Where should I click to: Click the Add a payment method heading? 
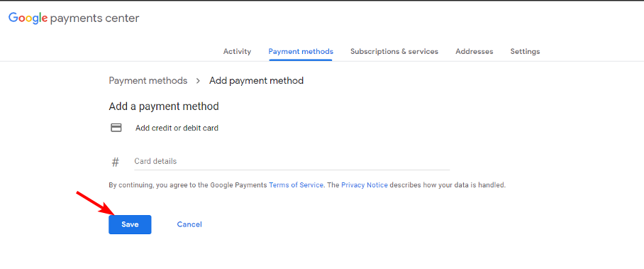163,106
